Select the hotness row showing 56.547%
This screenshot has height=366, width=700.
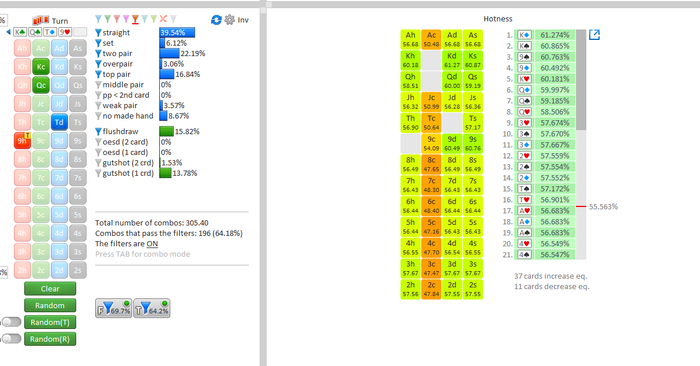[x=544, y=255]
